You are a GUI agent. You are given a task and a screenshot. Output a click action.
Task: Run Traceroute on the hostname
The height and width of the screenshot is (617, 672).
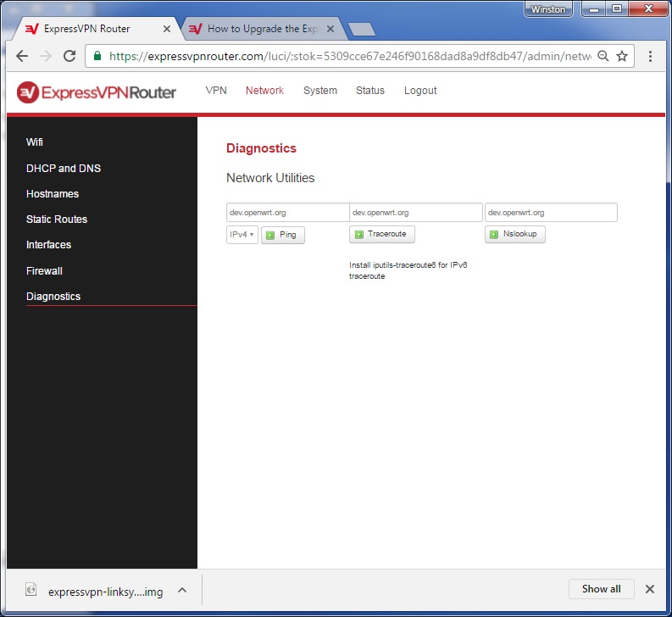point(381,234)
